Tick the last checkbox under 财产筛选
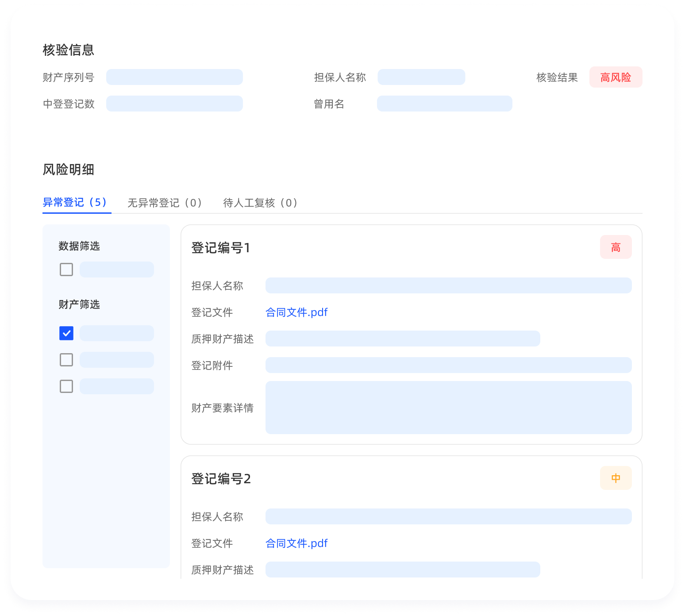 pyautogui.click(x=66, y=386)
